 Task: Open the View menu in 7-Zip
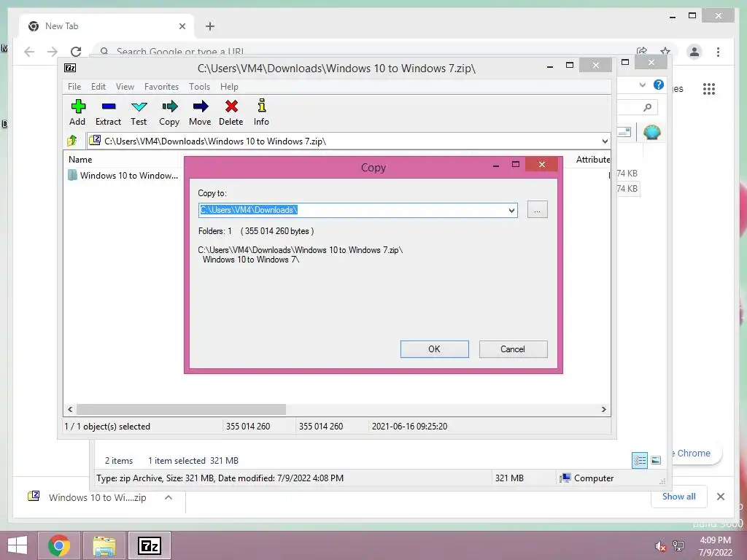pyautogui.click(x=125, y=87)
